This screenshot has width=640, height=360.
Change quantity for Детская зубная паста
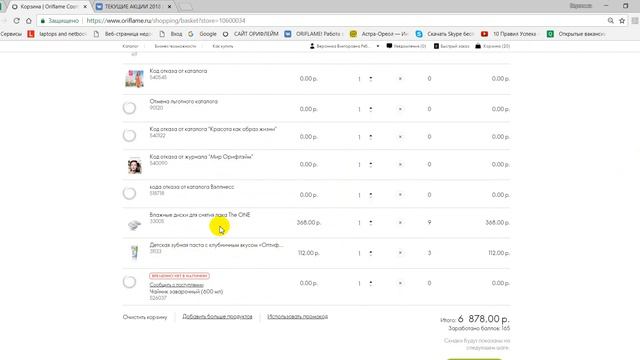point(371,253)
